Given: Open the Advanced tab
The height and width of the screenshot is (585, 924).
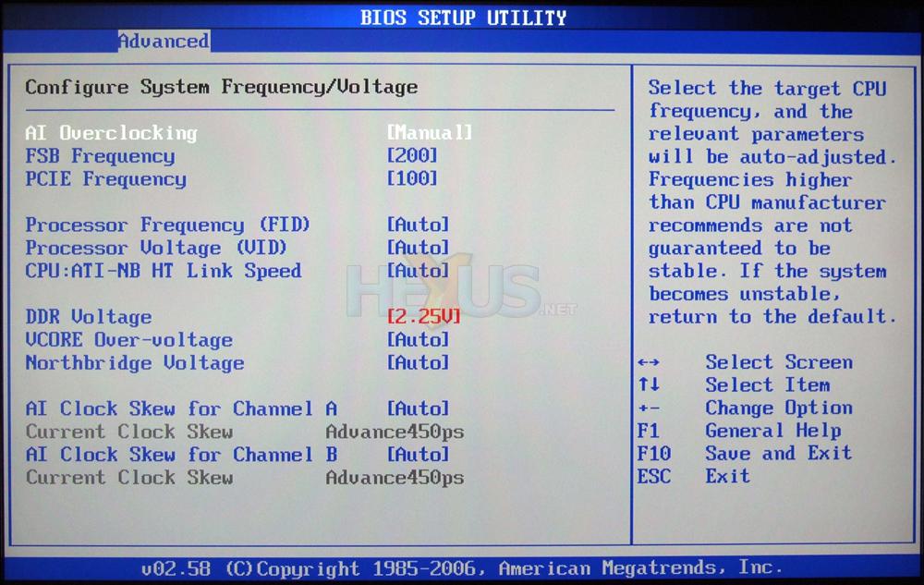Looking at the screenshot, I should pyautogui.click(x=164, y=42).
